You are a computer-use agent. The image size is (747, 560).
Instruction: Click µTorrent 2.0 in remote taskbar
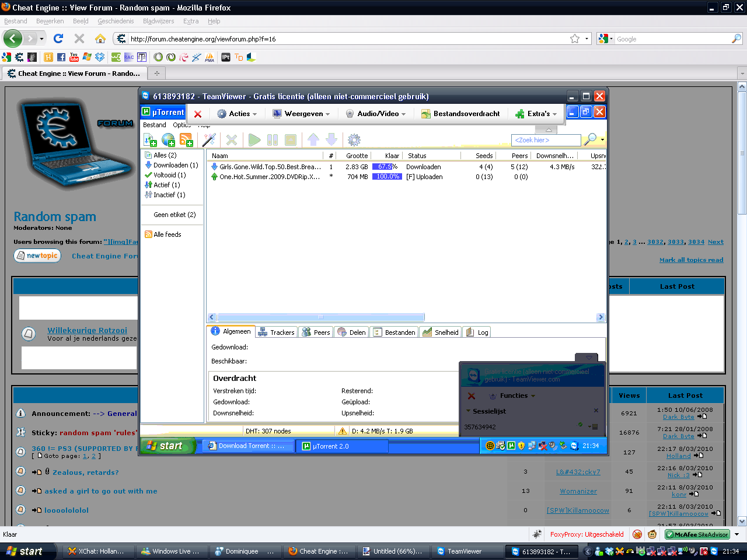click(x=342, y=446)
